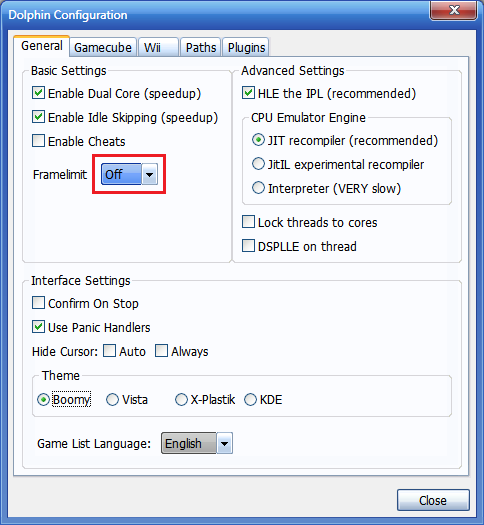484x525 pixels.
Task: Enable Cheats checkbox
Action: pyautogui.click(x=38, y=141)
